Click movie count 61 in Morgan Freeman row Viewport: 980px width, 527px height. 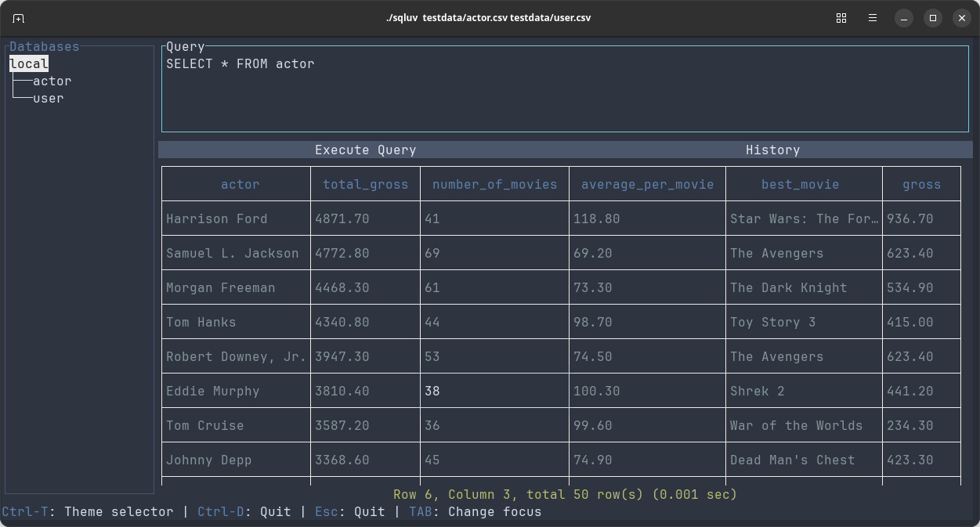click(x=432, y=288)
